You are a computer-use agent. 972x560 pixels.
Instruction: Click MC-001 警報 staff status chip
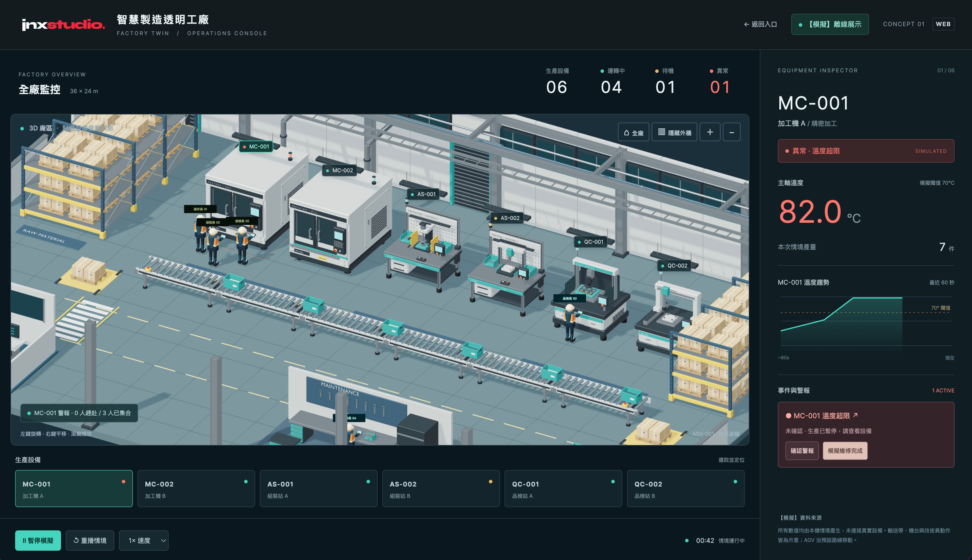click(79, 413)
